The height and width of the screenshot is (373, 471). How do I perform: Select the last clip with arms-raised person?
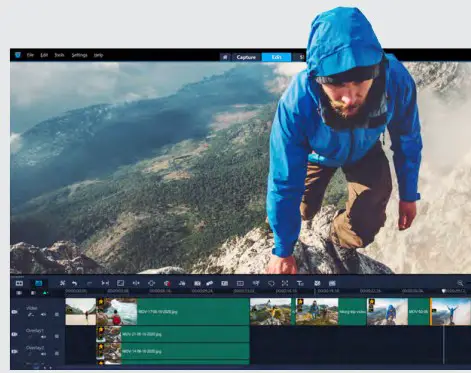pos(451,311)
